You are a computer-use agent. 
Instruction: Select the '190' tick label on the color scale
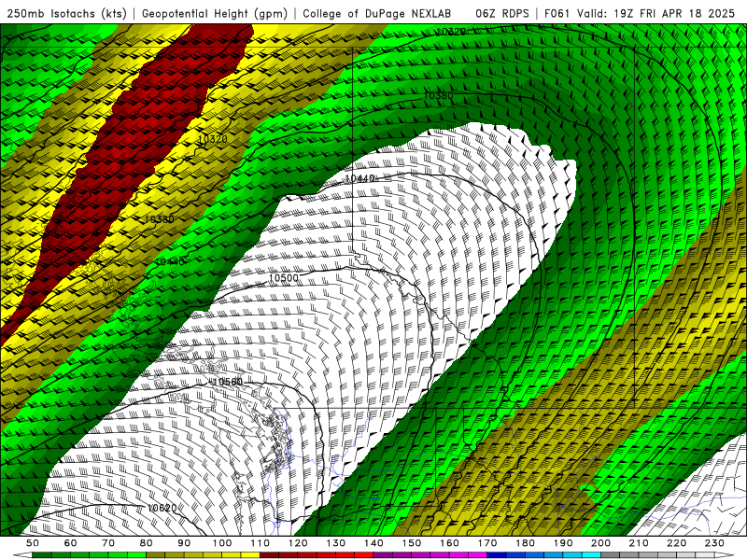(x=563, y=543)
